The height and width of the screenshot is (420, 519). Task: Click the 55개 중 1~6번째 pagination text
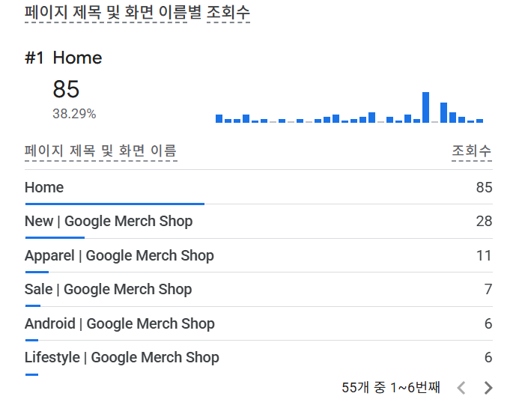click(x=391, y=388)
